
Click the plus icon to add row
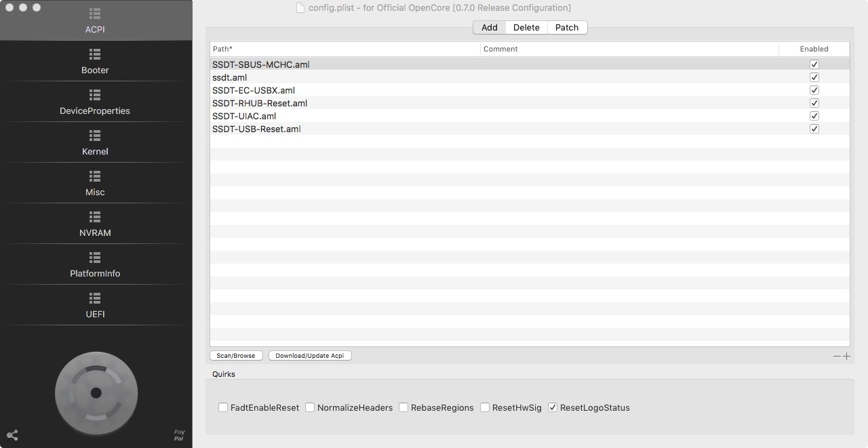pyautogui.click(x=846, y=356)
